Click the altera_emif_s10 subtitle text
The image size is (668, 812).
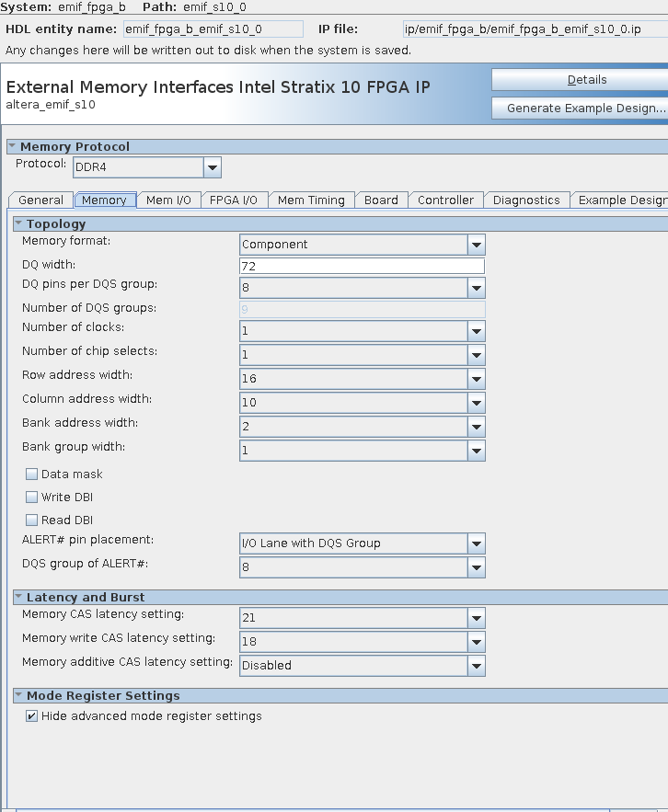(x=51, y=105)
